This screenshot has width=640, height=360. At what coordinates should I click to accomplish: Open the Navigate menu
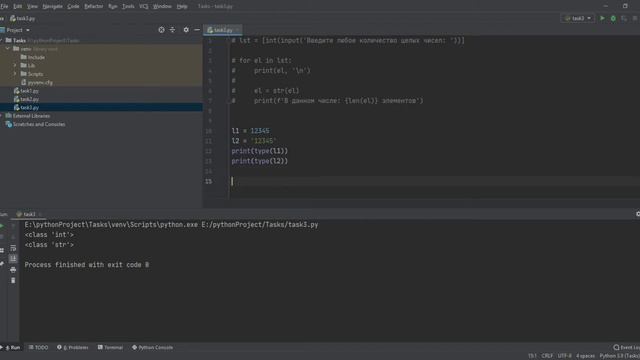[x=53, y=7]
